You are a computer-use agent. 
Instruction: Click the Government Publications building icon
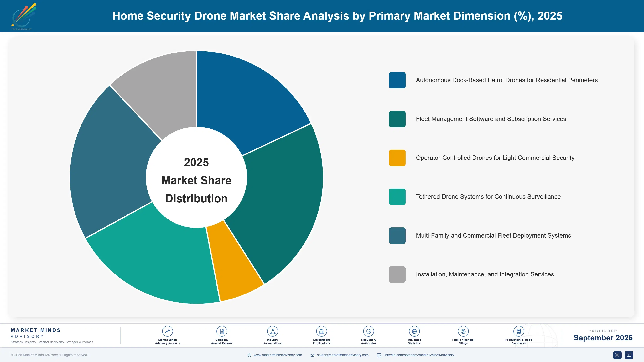pyautogui.click(x=321, y=331)
